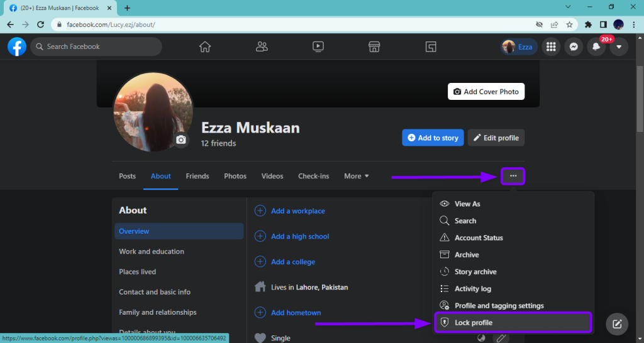
Task: Choose Lock profile from the menu
Action: tap(513, 322)
